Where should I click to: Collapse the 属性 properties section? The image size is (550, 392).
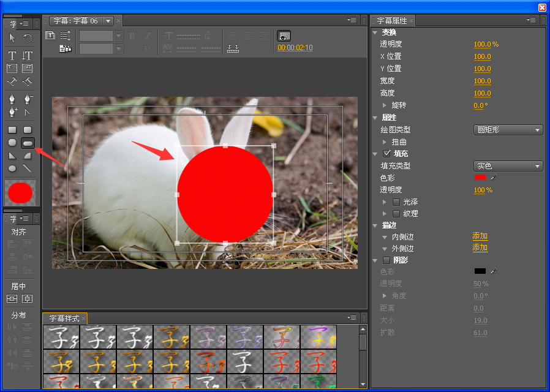click(375, 118)
